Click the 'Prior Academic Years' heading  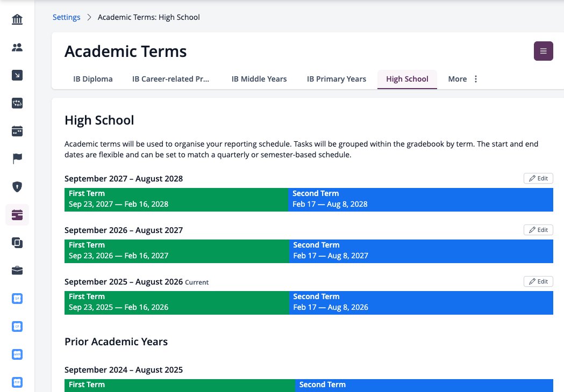click(116, 342)
